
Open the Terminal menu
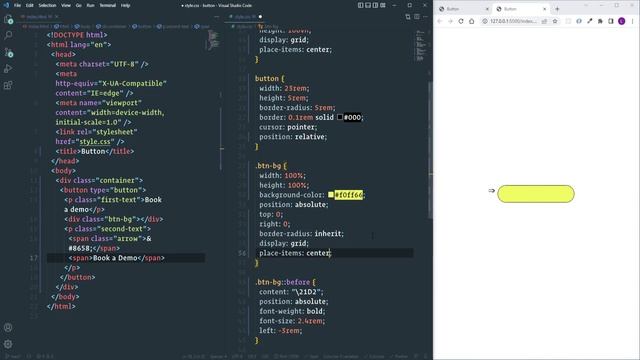[x=108, y=5]
